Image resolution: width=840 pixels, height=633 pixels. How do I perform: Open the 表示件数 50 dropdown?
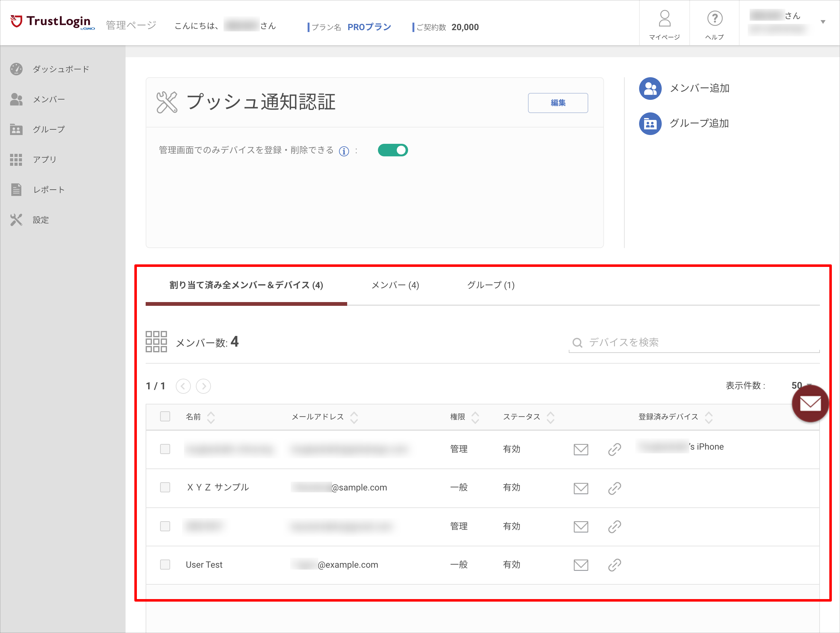[x=801, y=385]
